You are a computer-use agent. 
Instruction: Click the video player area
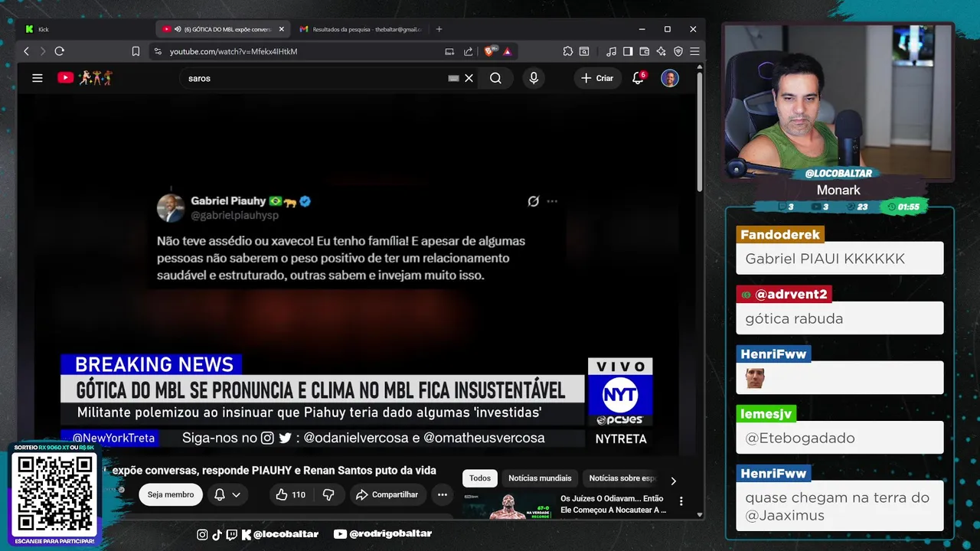coord(357,275)
